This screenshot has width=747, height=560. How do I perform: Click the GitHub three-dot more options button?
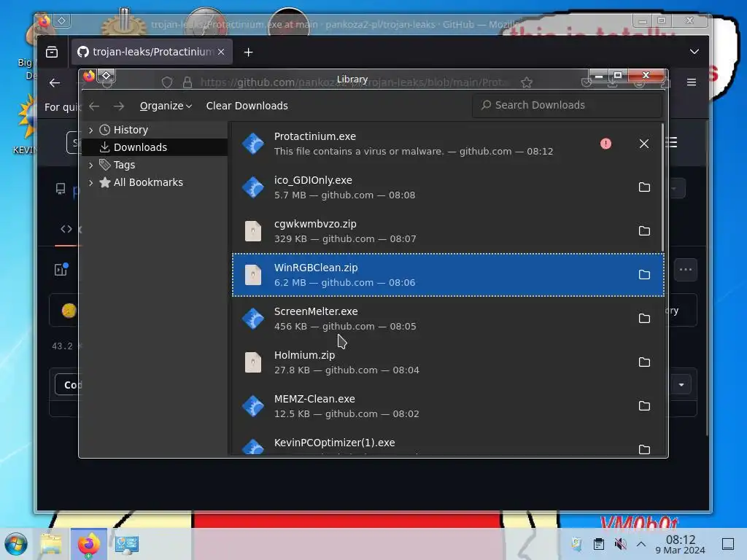pyautogui.click(x=686, y=270)
